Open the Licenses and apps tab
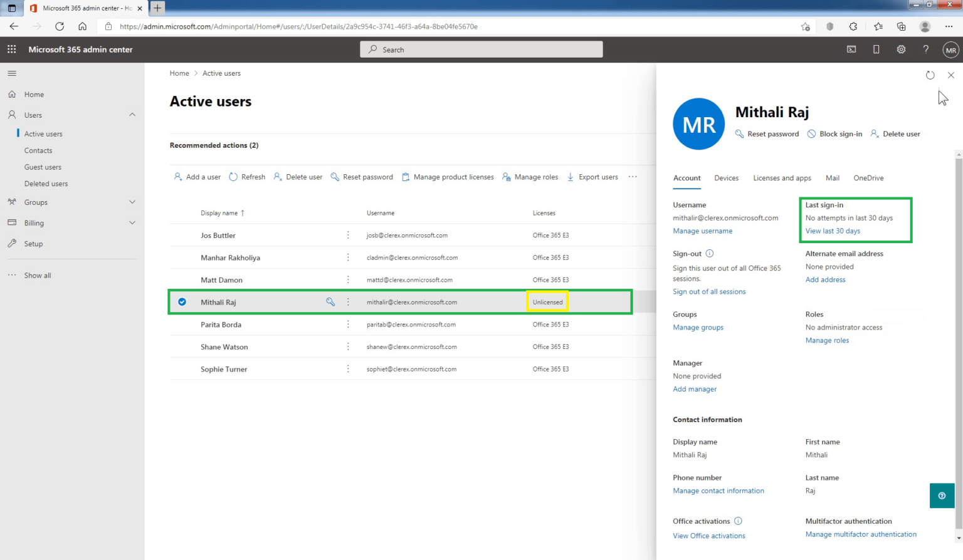The image size is (963, 560). pos(781,178)
